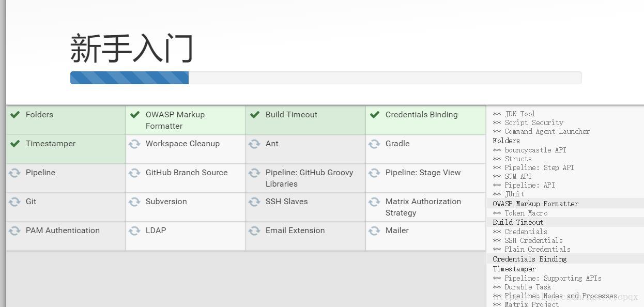
Task: Click '** SSH Credentials' log entry
Action: (x=528, y=240)
